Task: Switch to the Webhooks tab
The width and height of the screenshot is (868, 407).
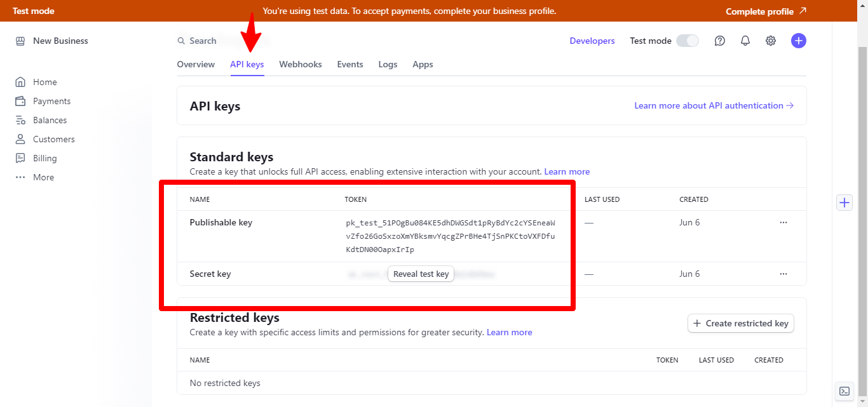Action: 301,64
